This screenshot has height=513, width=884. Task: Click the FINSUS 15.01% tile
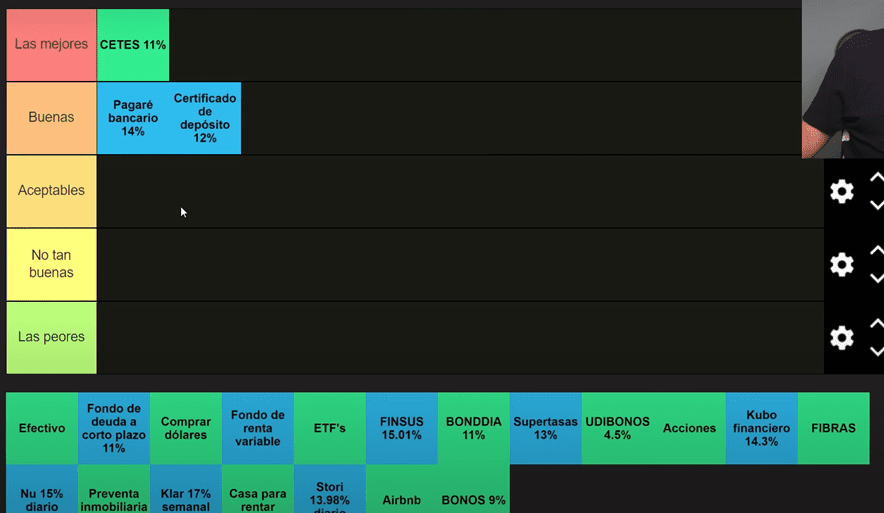point(402,428)
